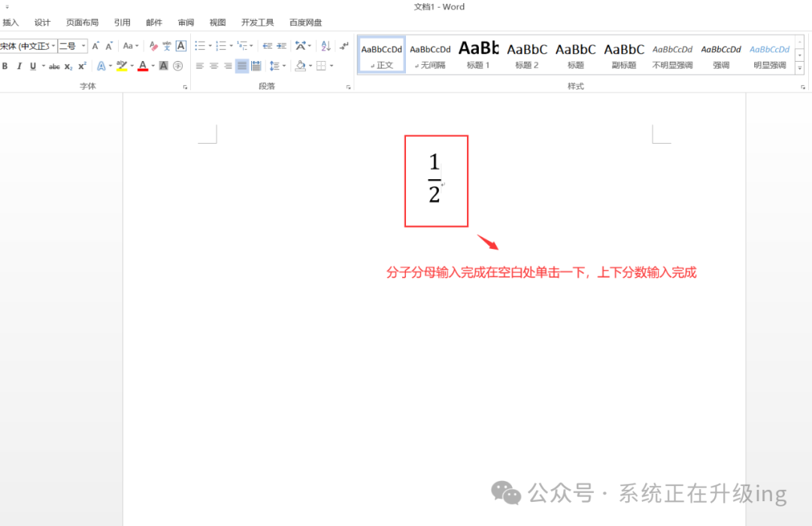The height and width of the screenshot is (526, 812).
Task: Expand highlight color dropdown arrow
Action: click(x=132, y=65)
